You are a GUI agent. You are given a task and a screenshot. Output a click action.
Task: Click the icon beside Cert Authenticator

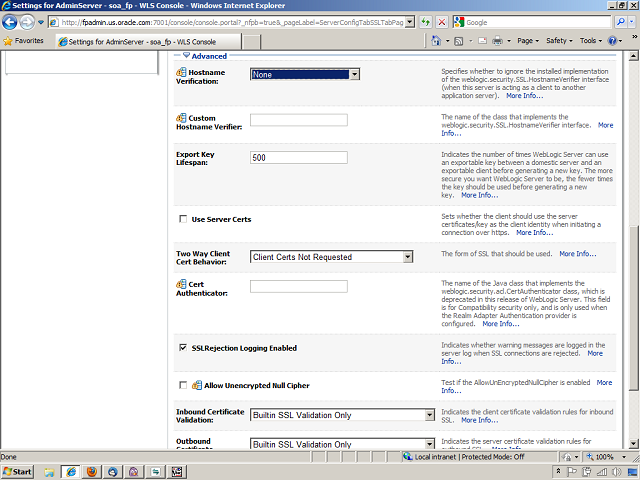181,284
